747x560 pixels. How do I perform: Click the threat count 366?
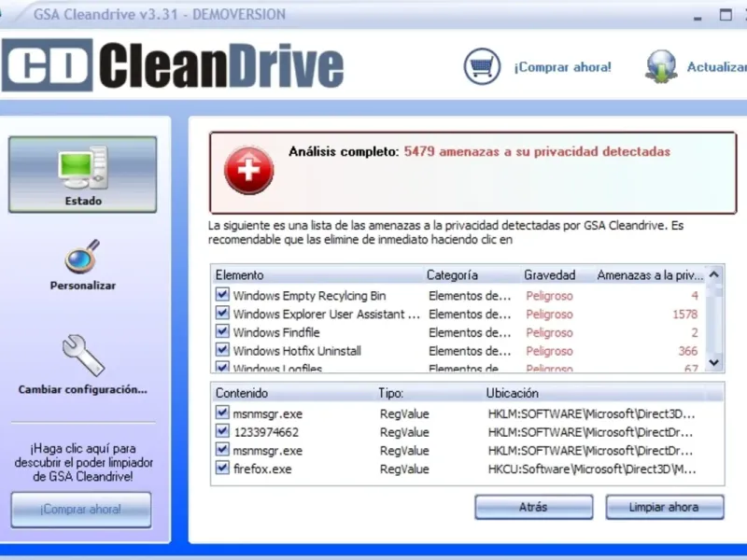[x=688, y=351]
